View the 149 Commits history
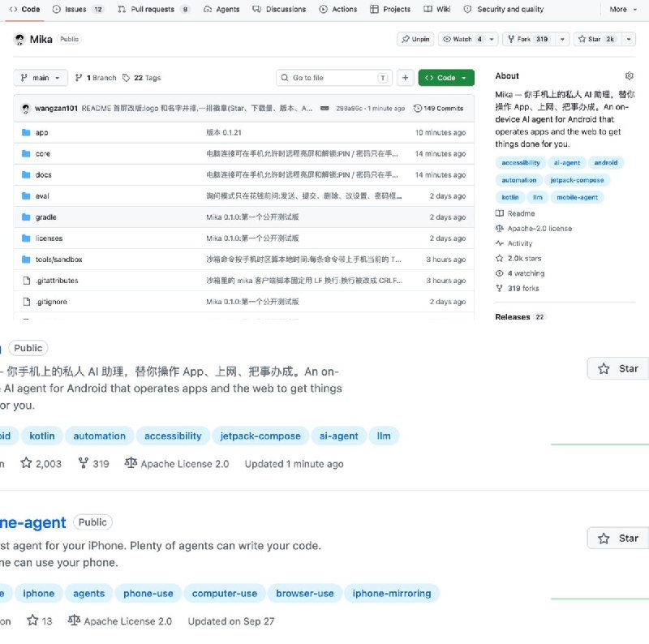649x644 pixels. (439, 109)
